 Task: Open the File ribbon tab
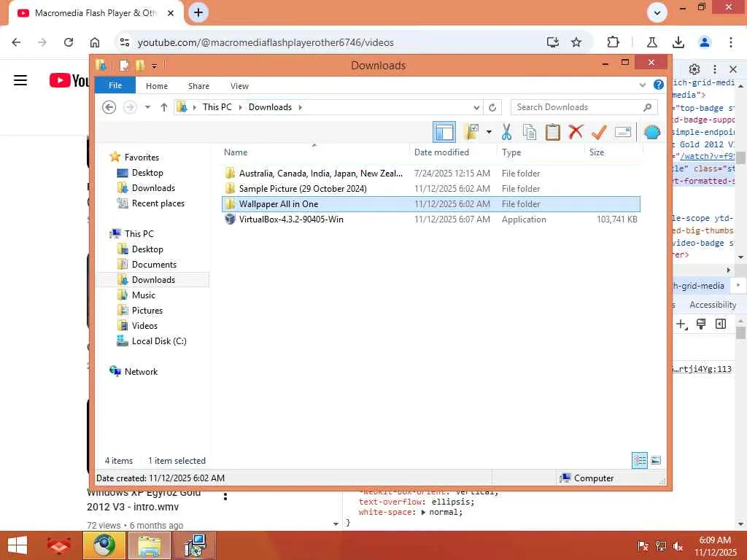pos(115,85)
